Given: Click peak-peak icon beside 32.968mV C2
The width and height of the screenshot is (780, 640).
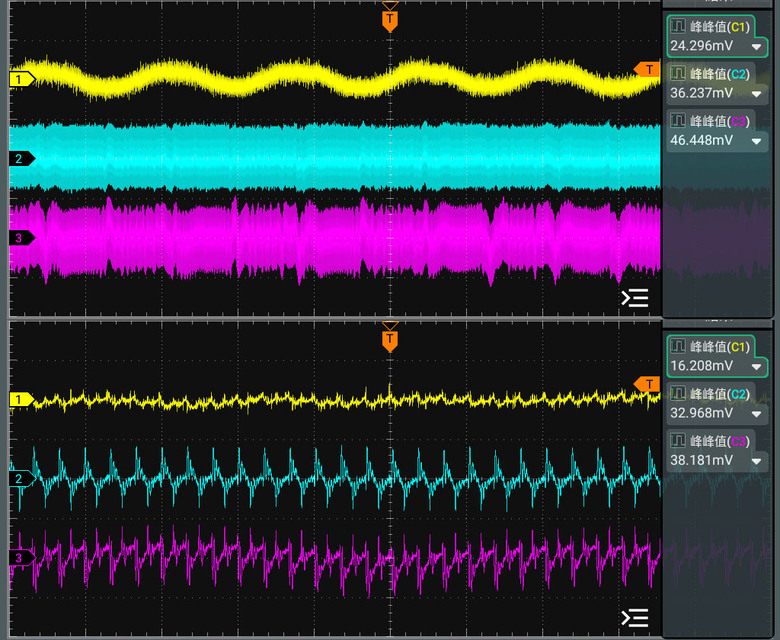Looking at the screenshot, I should pyautogui.click(x=678, y=393).
